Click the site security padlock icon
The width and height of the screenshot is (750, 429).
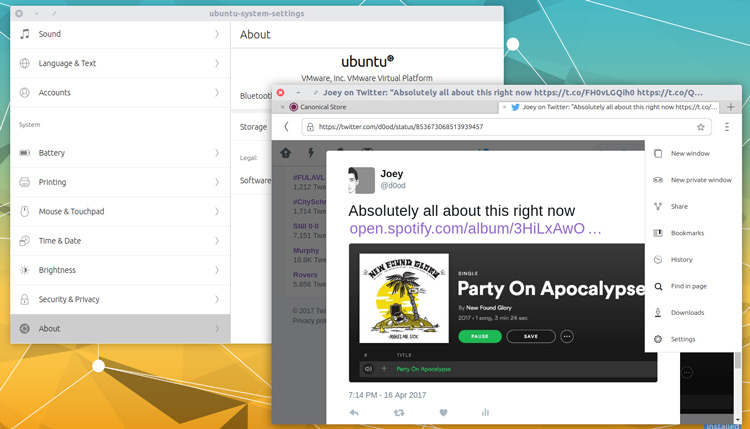tap(310, 127)
